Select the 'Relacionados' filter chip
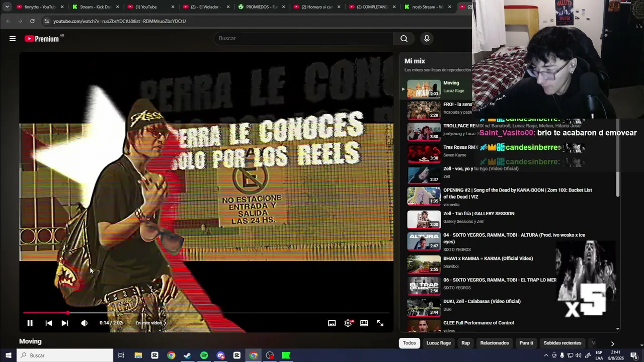The image size is (644, 362). point(495,343)
